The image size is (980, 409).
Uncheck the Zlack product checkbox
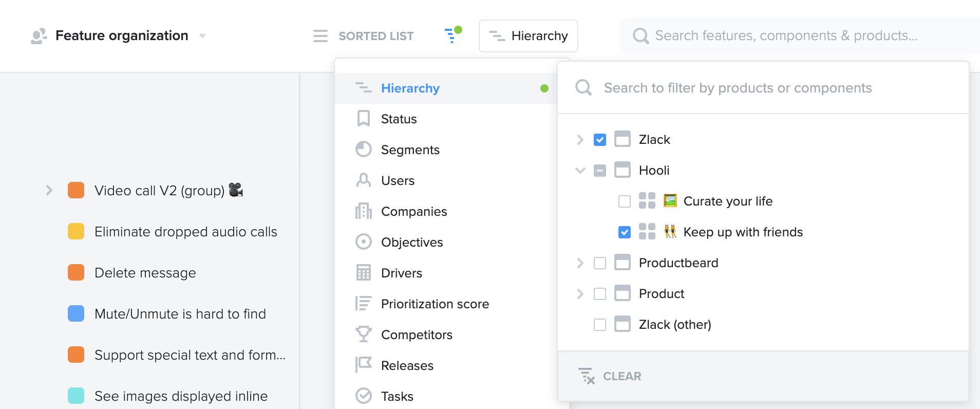pyautogui.click(x=600, y=140)
